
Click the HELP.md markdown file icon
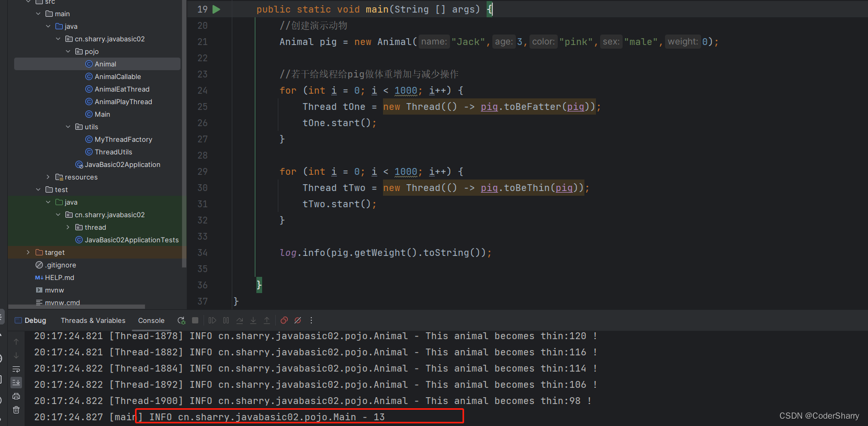click(39, 277)
